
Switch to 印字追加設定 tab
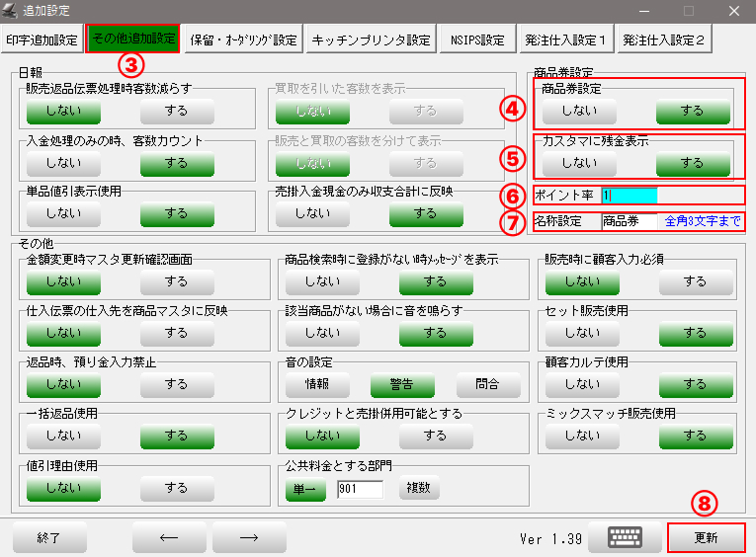(42, 40)
